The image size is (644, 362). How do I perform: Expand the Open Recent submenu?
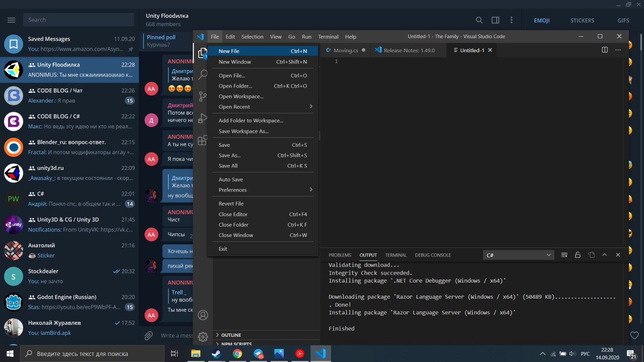(x=263, y=107)
